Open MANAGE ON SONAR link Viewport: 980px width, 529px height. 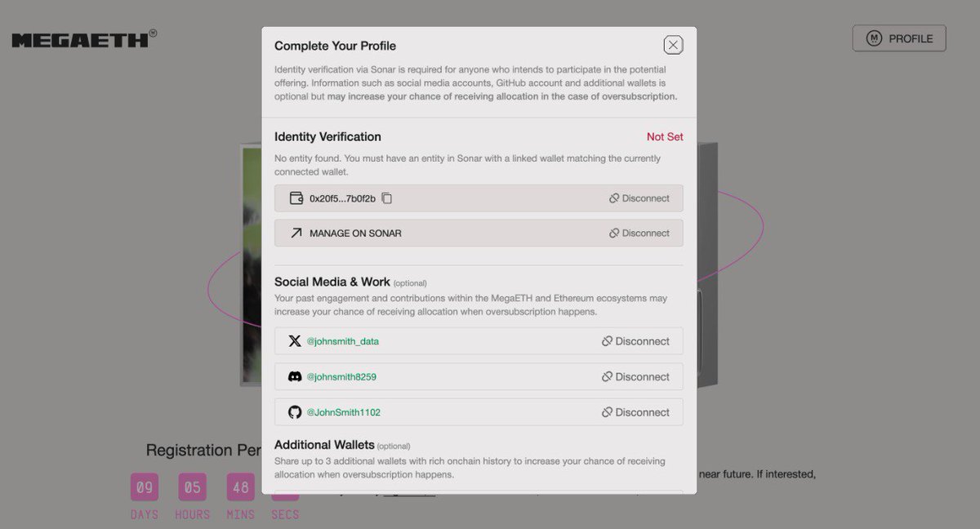click(355, 233)
